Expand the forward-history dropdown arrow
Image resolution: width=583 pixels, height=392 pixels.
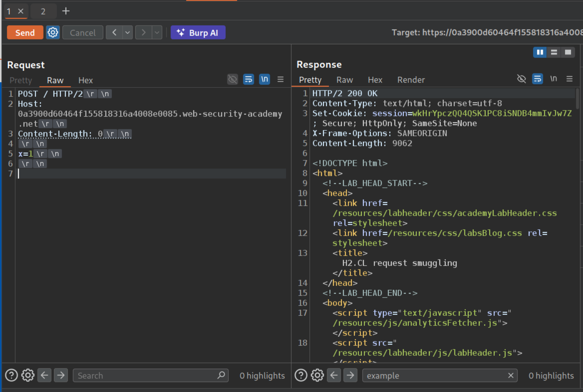[x=157, y=33]
